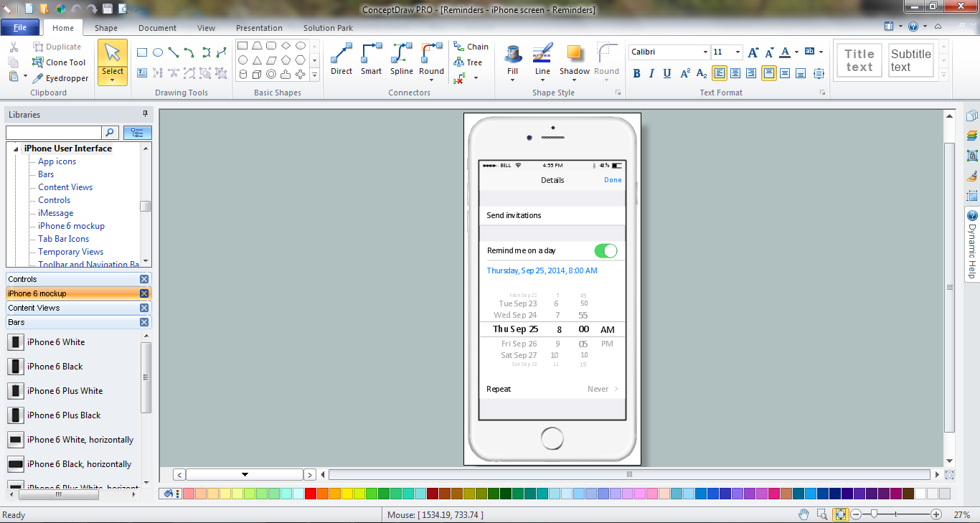Open the font color dropdown arrow
The height and width of the screenshot is (523, 980).
[x=796, y=52]
